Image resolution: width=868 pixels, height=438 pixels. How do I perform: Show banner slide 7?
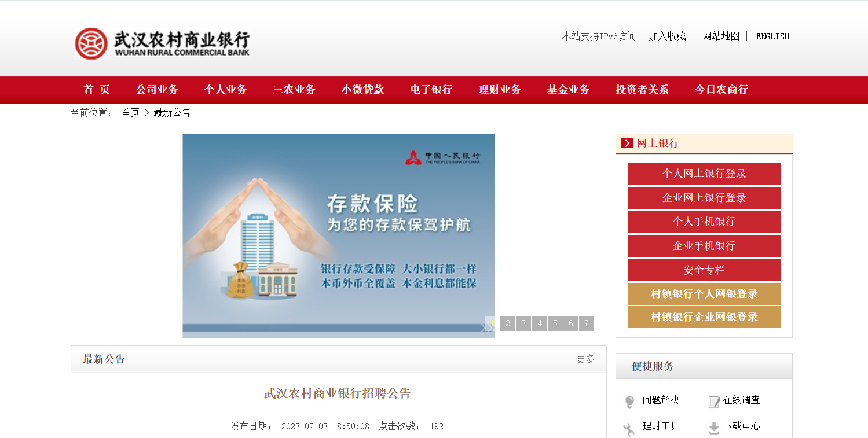pos(587,323)
